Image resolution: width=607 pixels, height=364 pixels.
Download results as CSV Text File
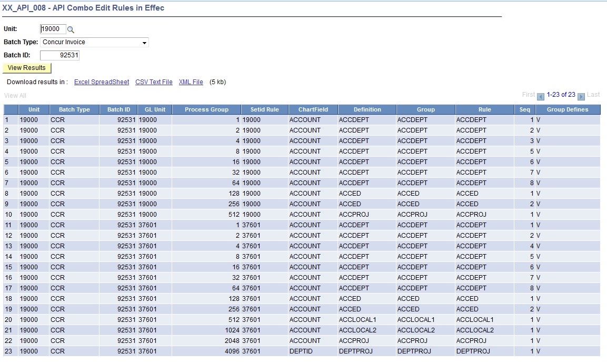click(x=154, y=82)
